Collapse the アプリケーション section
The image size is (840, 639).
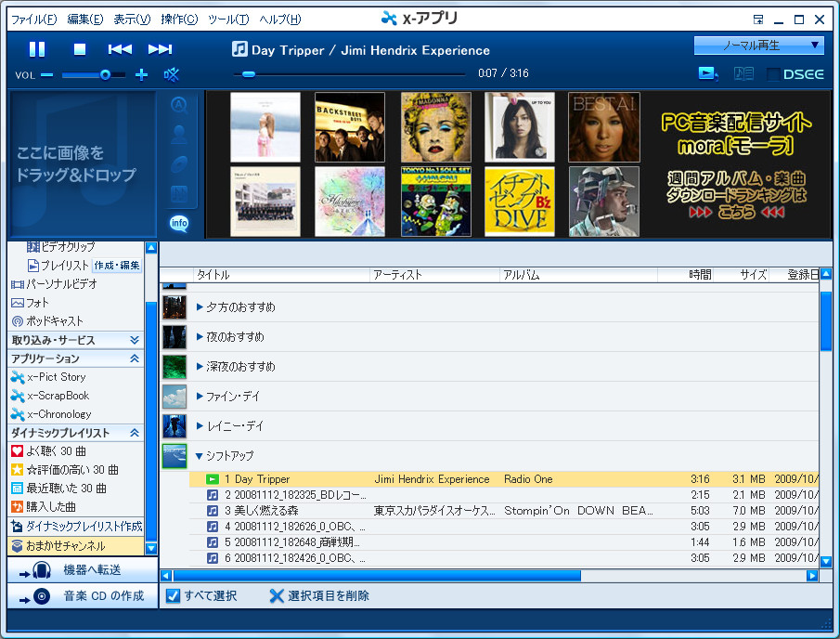[x=135, y=359]
